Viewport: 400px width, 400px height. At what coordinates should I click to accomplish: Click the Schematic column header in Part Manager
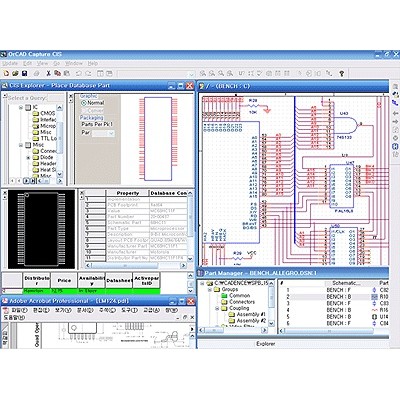coord(346,283)
